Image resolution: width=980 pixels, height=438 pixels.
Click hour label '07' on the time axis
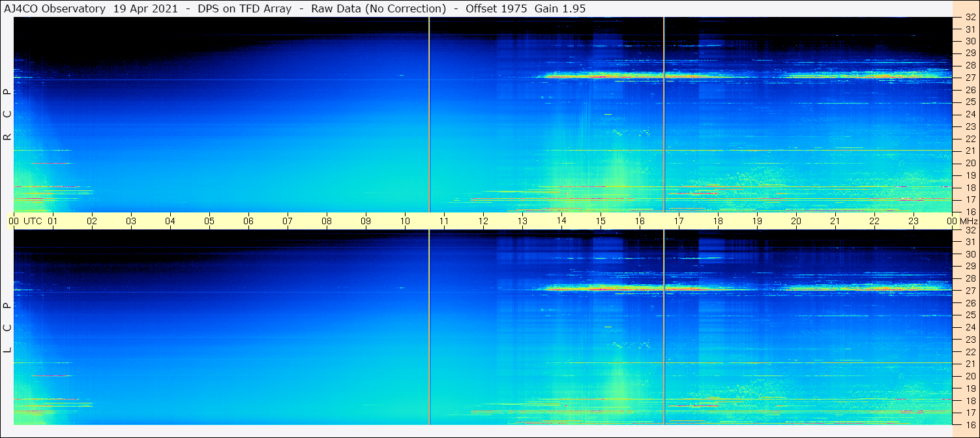click(288, 221)
